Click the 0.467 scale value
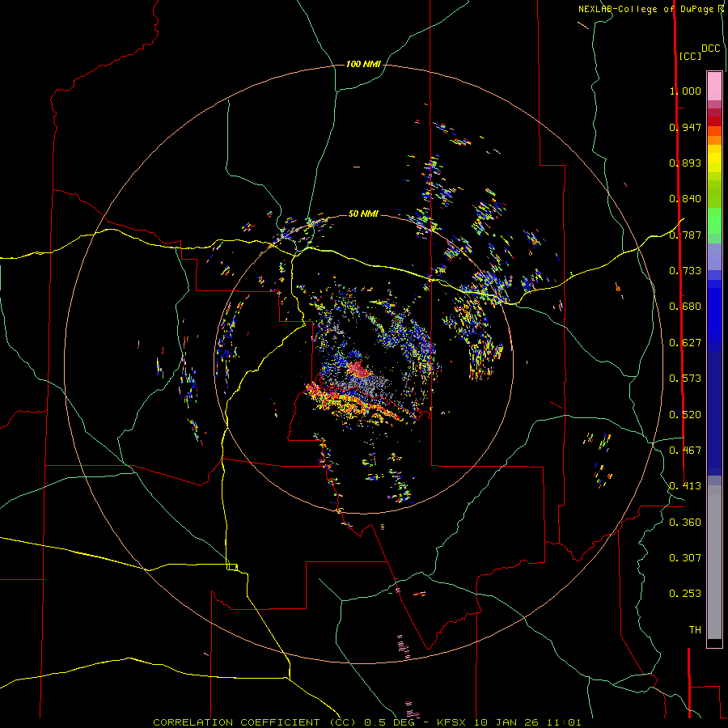Image resolution: width=728 pixels, height=728 pixels. pos(685,451)
